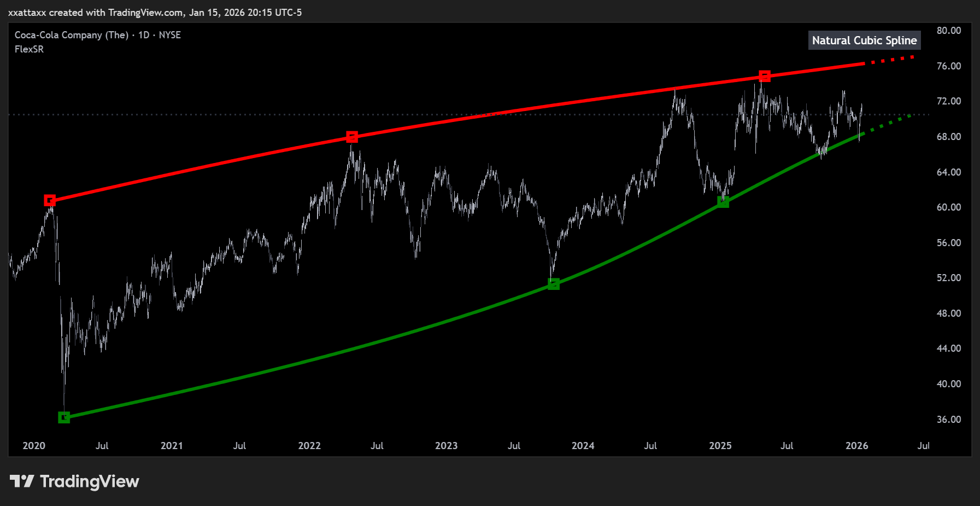The width and height of the screenshot is (980, 506).
Task: Click the 52.00 price axis label
Action: coord(948,278)
